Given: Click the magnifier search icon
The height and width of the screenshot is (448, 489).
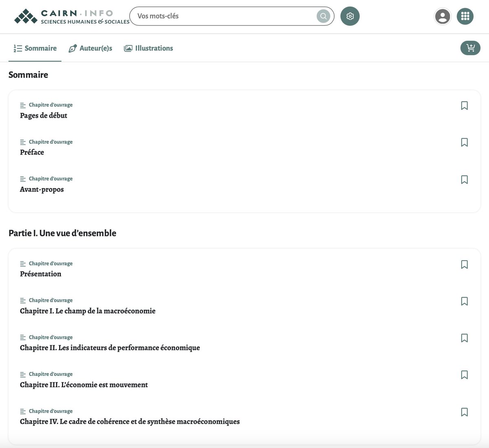Looking at the screenshot, I should click(323, 16).
